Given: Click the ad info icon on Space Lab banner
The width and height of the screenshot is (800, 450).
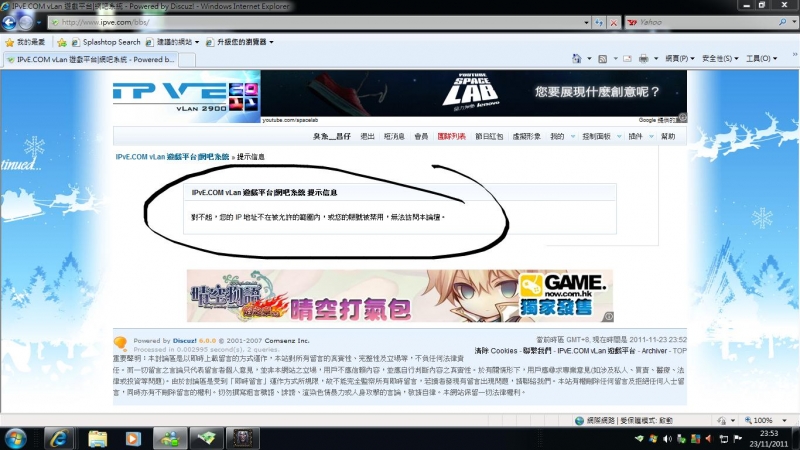Looking at the screenshot, I should pos(683,118).
